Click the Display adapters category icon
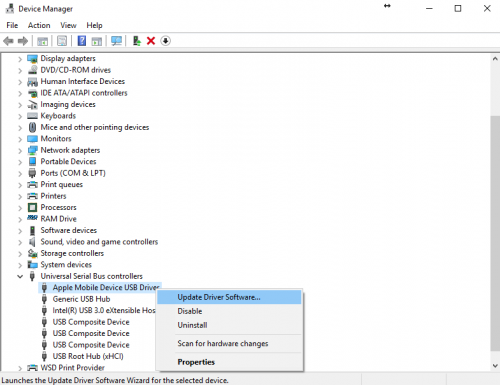500x385 pixels. pos(32,59)
